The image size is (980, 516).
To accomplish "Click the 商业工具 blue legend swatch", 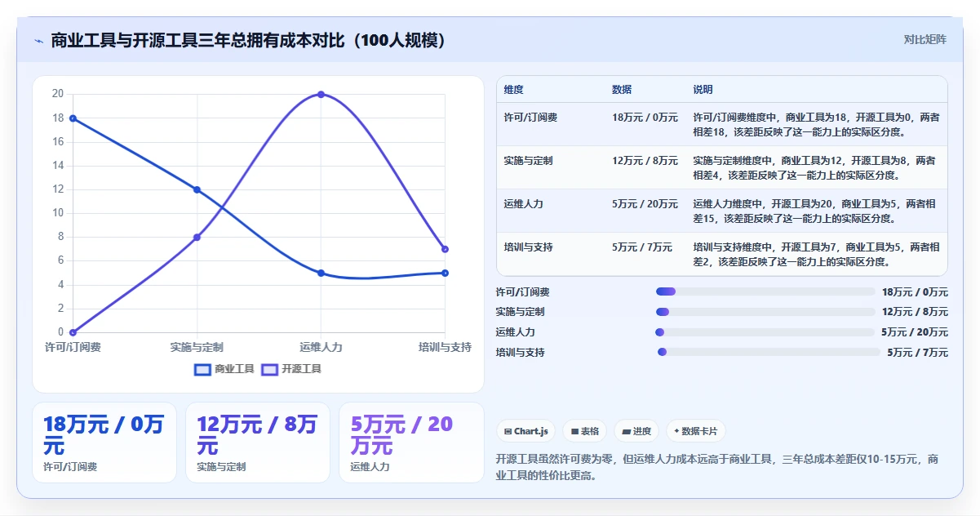I will pyautogui.click(x=202, y=369).
